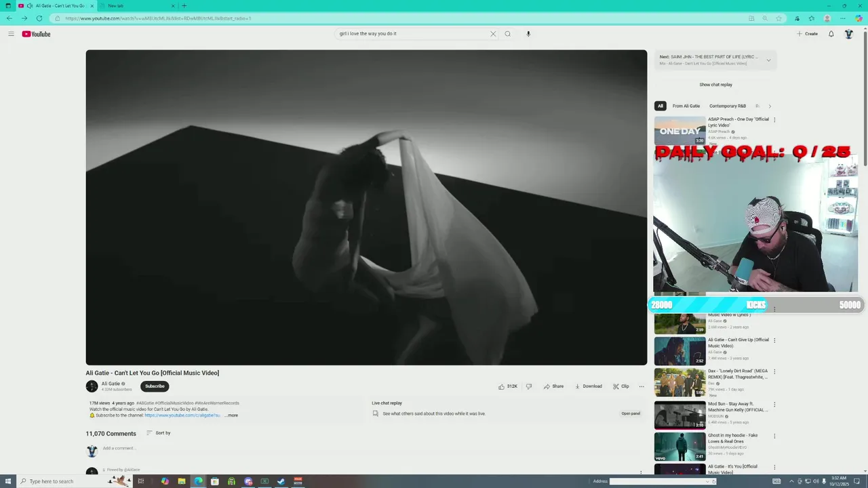The image size is (868, 488).
Task: Open options for Ali Gatie Can't Give Up video
Action: coord(774,340)
